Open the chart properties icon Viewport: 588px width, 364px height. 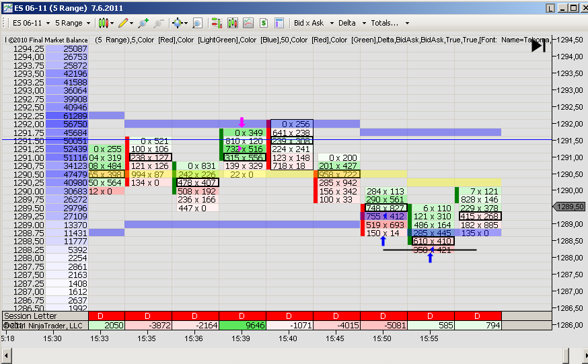(x=279, y=24)
